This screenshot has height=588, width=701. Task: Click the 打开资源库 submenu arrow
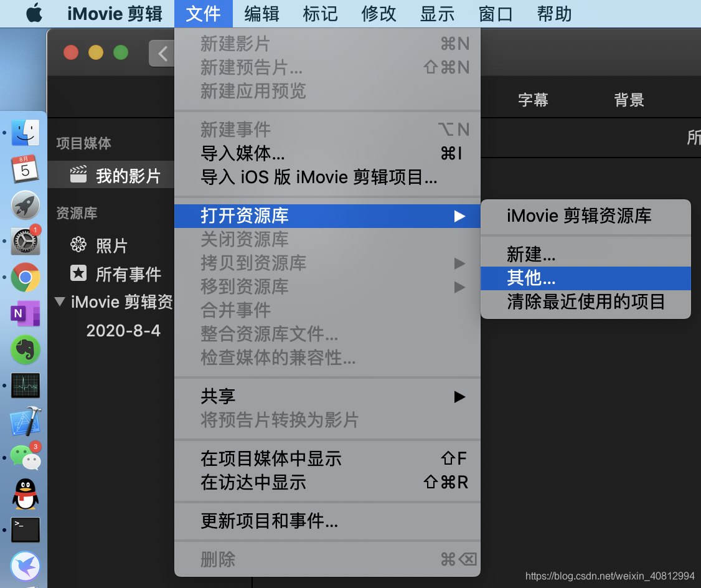click(x=459, y=216)
